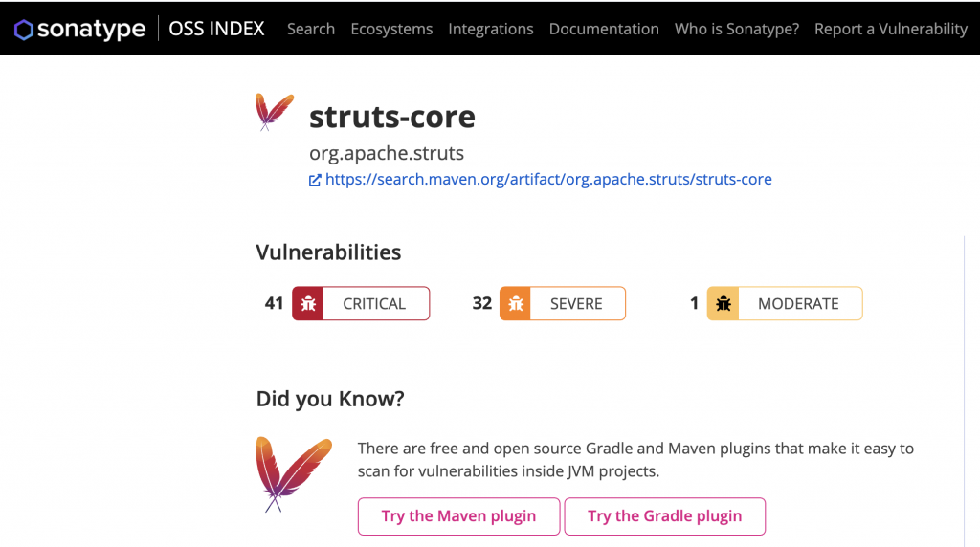Open Report a Vulnerability link
980x547 pixels.
click(x=891, y=29)
